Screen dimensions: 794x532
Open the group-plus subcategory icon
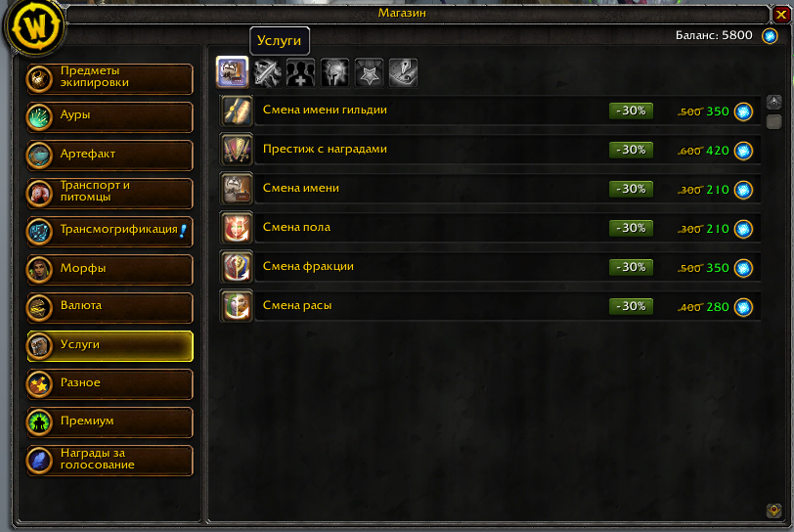300,72
